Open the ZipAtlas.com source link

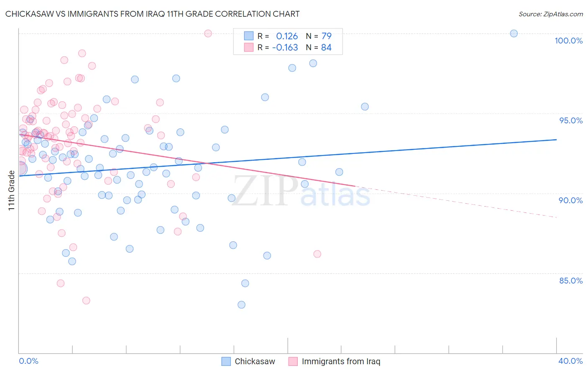click(x=551, y=14)
